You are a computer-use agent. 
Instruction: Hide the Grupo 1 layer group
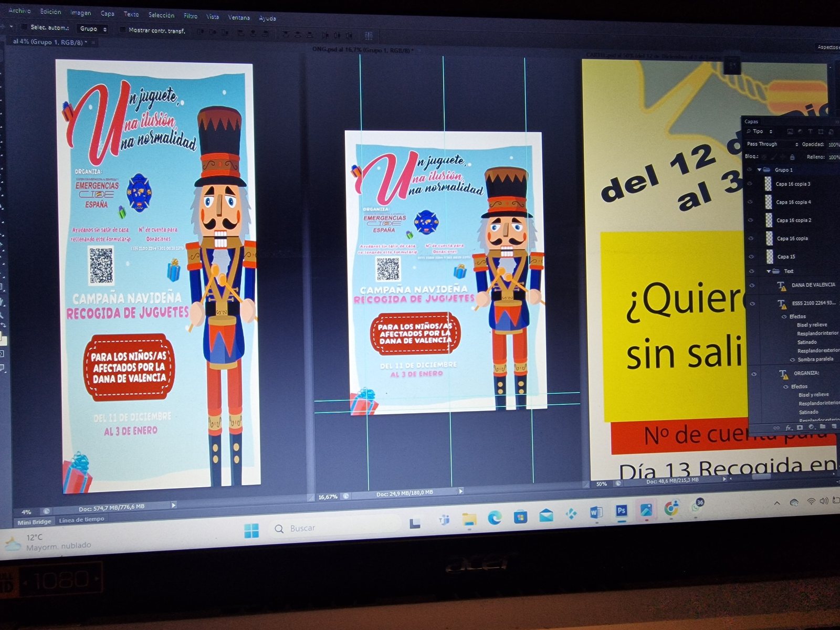(750, 170)
